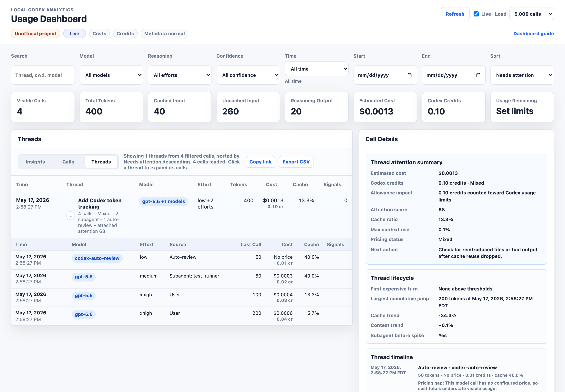
Task: Click the 5.7% cache cell
Action: point(313,313)
